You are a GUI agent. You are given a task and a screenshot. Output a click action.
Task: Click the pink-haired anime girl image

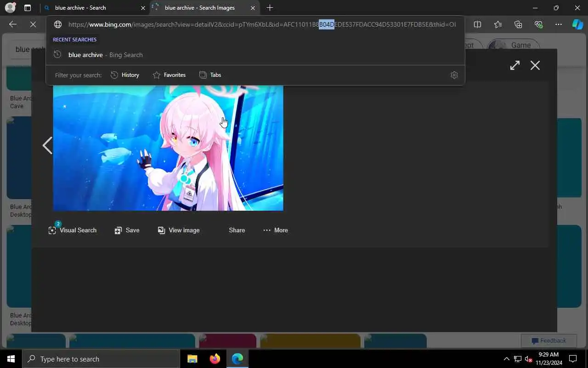(x=168, y=148)
